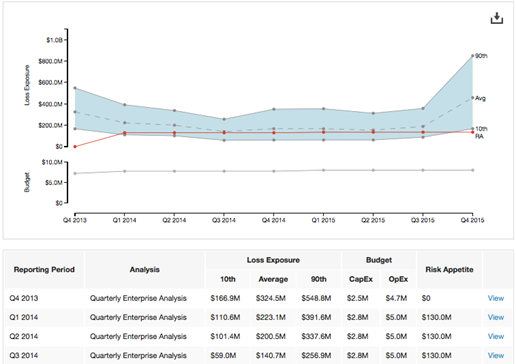The height and width of the screenshot is (364, 516).
Task: Click the Reporting Period column header
Action: (44, 269)
